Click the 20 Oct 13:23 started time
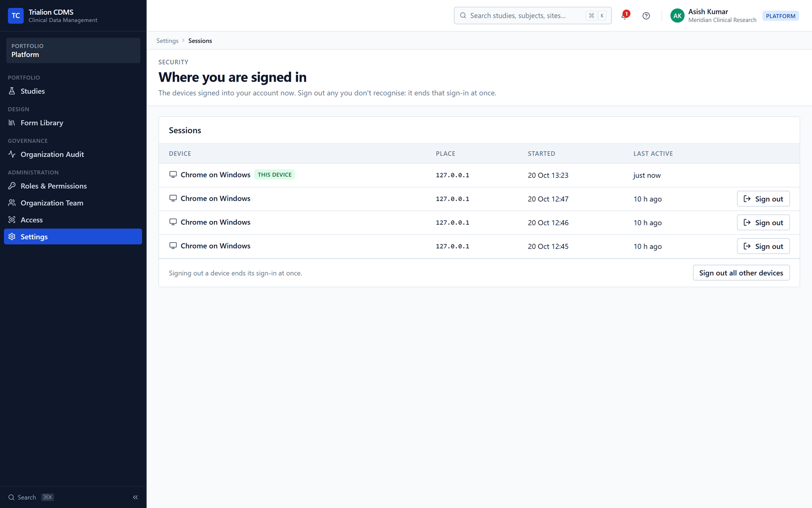The image size is (812, 508). tap(548, 175)
